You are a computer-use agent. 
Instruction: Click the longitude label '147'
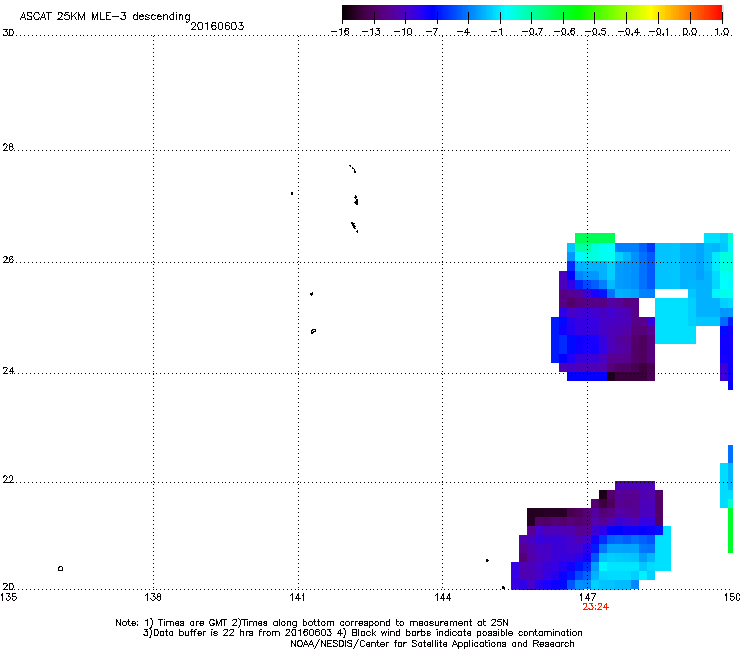pyautogui.click(x=588, y=597)
